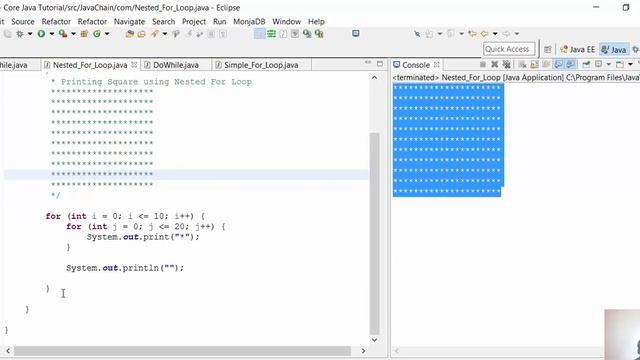Image resolution: width=640 pixels, height=360 pixels.
Task: Open the Project menu
Action: (x=194, y=22)
